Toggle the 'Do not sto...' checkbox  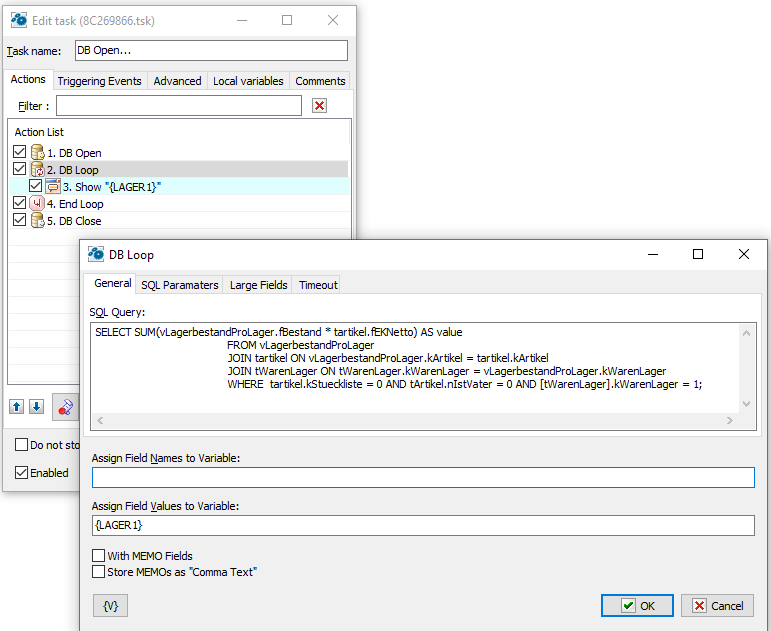pyautogui.click(x=21, y=445)
